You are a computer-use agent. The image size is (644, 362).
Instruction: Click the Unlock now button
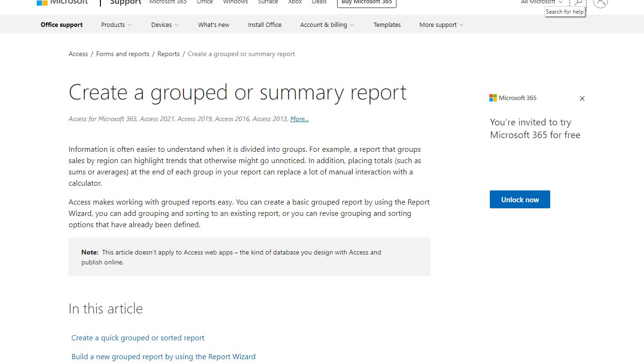coord(520,199)
